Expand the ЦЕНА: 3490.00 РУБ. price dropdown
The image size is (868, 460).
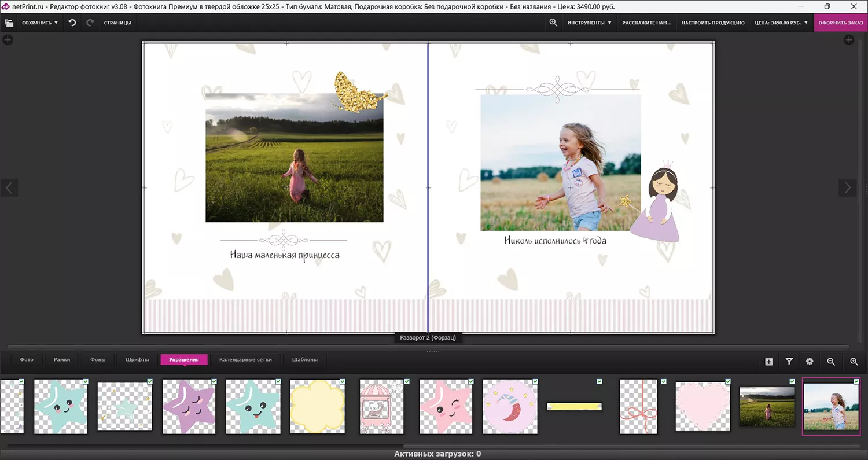(x=782, y=23)
